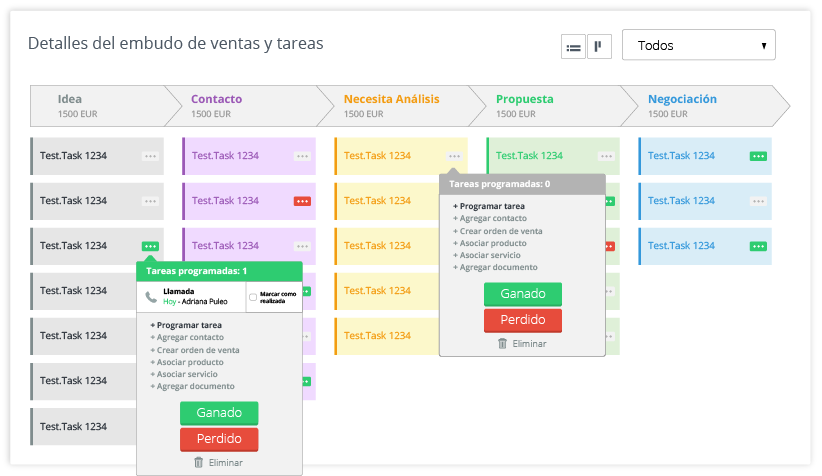Open dots menu on first Contacto card

coord(302,156)
